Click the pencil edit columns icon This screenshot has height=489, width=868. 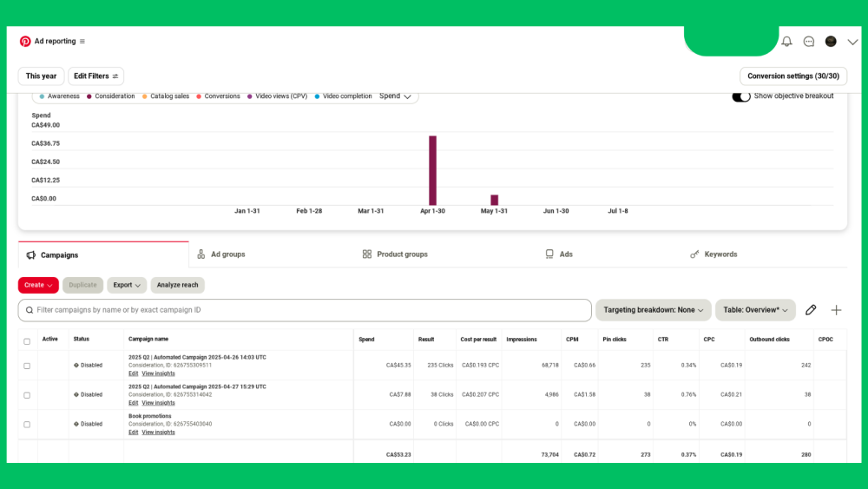pos(811,310)
